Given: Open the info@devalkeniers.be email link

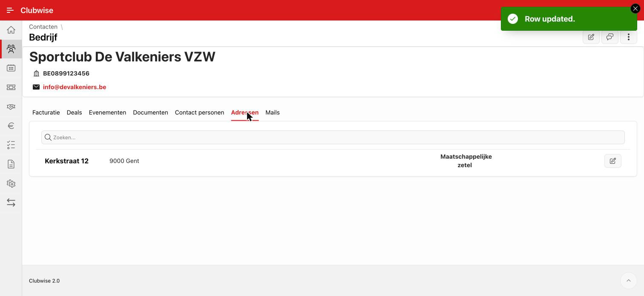Looking at the screenshot, I should coord(75,87).
